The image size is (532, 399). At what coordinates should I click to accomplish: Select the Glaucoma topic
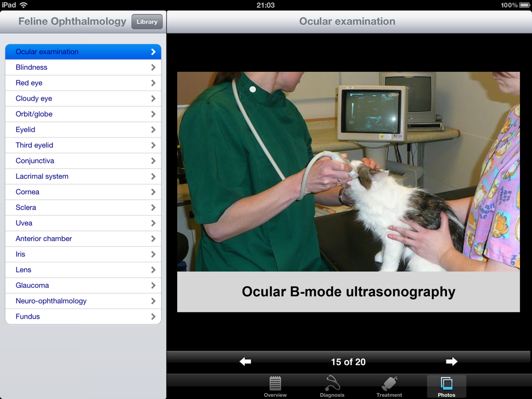[x=83, y=286]
